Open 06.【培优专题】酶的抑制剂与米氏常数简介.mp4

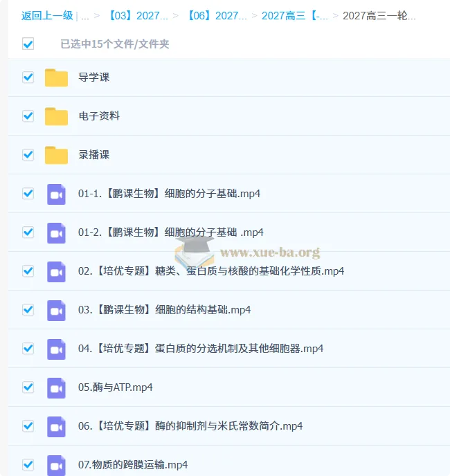[x=190, y=426]
